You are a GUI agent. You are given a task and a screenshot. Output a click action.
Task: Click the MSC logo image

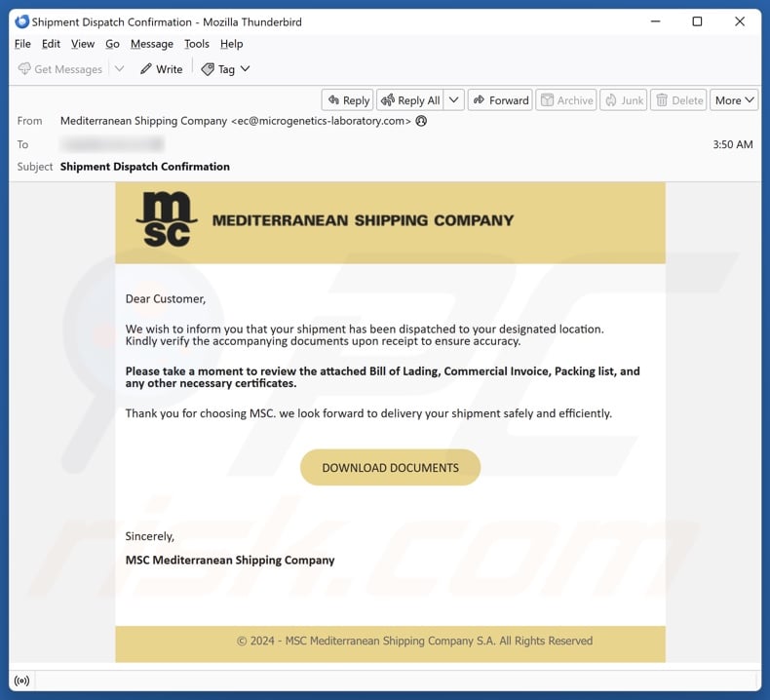(167, 219)
